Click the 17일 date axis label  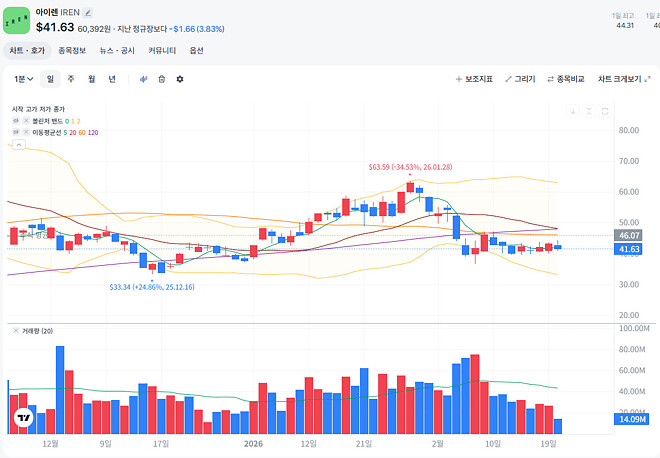[161, 444]
